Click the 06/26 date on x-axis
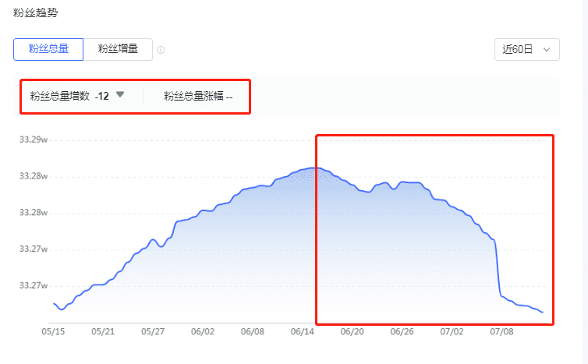Image resolution: width=588 pixels, height=364 pixels. 402,332
